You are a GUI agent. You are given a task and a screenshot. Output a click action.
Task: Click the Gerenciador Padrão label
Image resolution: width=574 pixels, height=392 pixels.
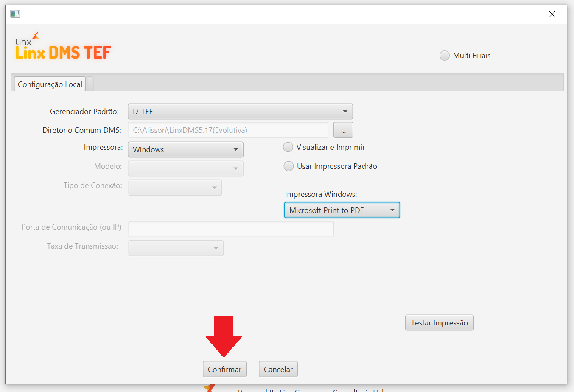84,112
